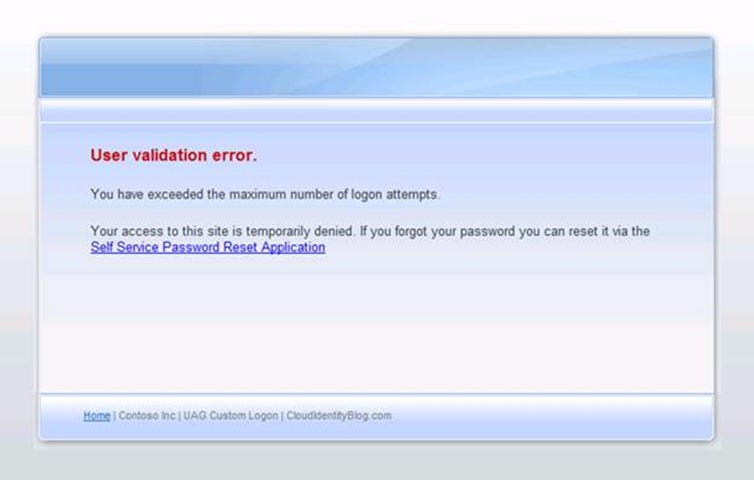Open the Self Service Password Reset Application link
The height and width of the screenshot is (480, 754).
point(207,247)
